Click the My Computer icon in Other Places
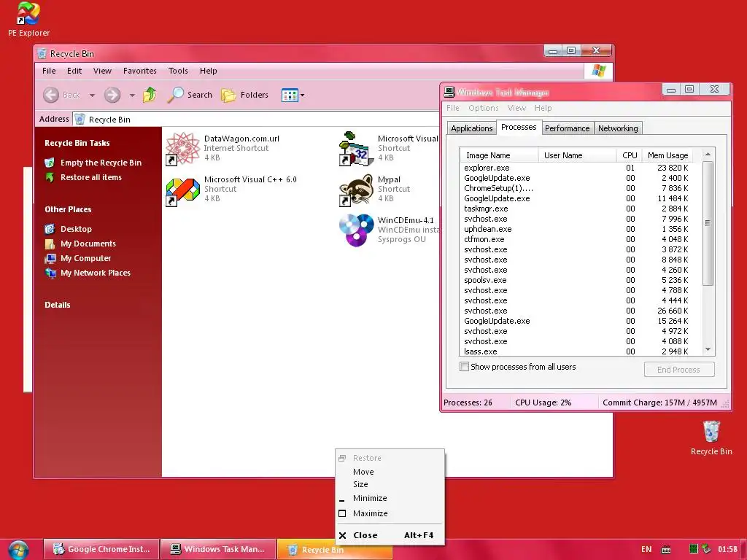The height and width of the screenshot is (560, 747). (x=50, y=258)
